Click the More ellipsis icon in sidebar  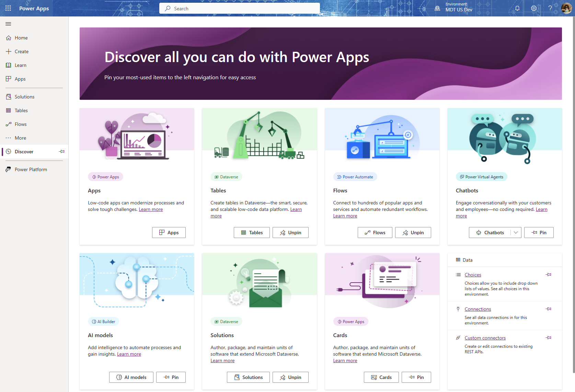click(9, 138)
